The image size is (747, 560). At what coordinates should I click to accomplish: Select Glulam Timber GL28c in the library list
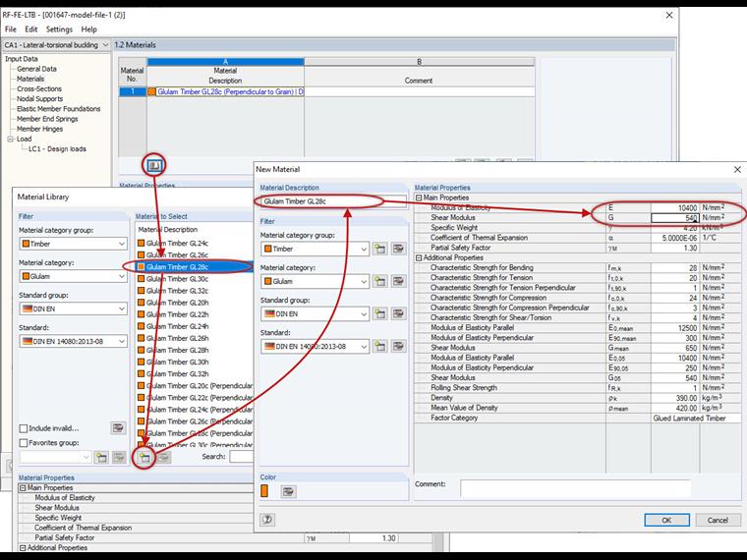pos(195,266)
